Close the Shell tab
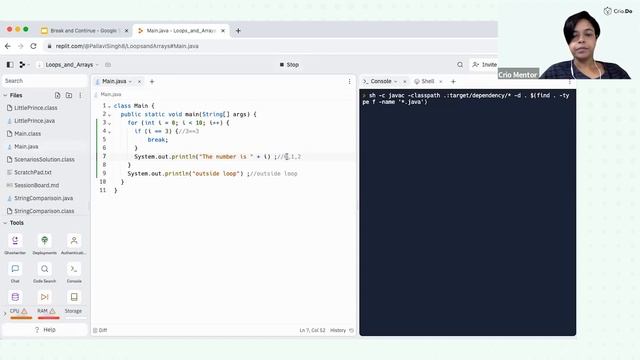 coord(440,82)
